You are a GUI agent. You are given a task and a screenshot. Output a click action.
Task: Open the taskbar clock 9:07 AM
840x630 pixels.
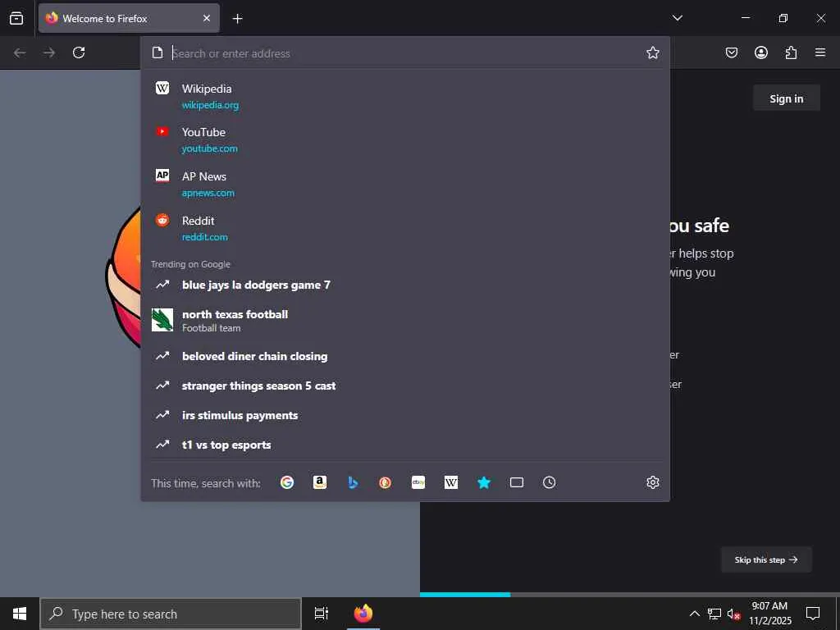click(769, 614)
